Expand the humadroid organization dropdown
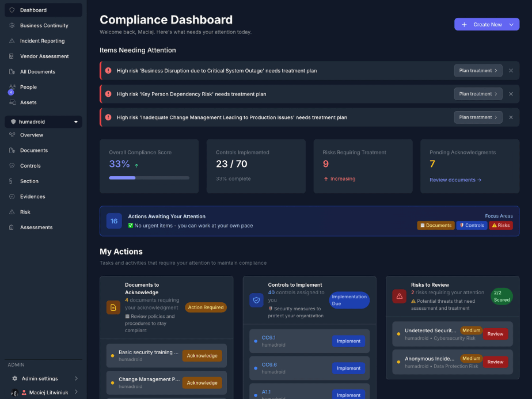This screenshot has width=532, height=399. click(75, 121)
